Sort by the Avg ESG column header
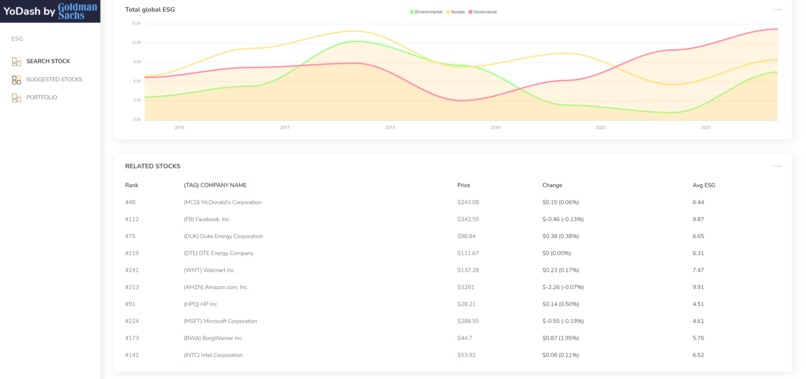The height and width of the screenshot is (379, 806). pyautogui.click(x=704, y=185)
